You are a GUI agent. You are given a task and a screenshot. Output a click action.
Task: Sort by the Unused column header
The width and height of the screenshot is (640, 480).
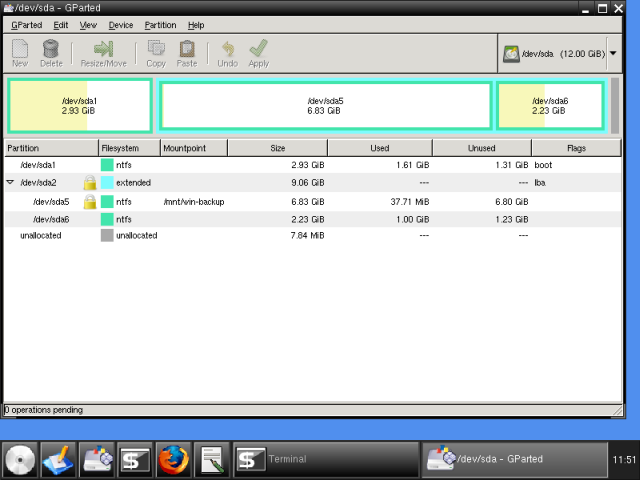pyautogui.click(x=482, y=148)
